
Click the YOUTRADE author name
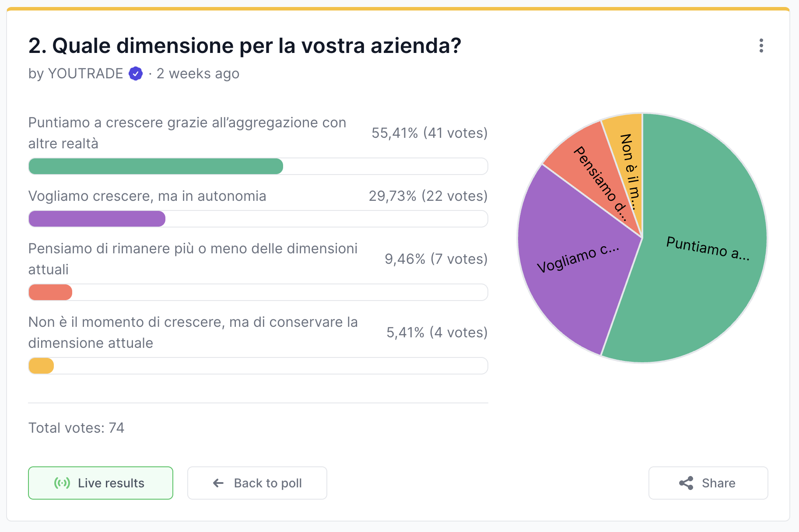pos(85,73)
